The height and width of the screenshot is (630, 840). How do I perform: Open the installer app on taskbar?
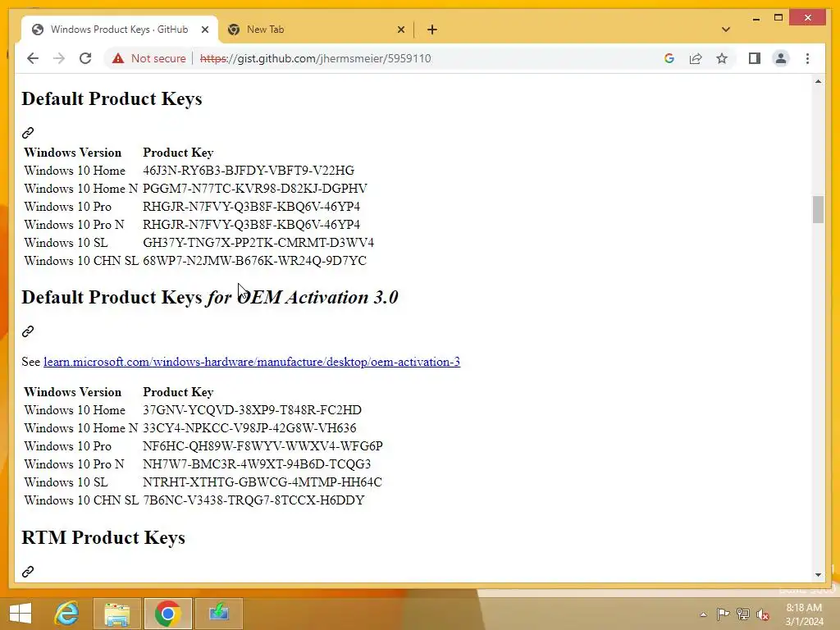218,614
